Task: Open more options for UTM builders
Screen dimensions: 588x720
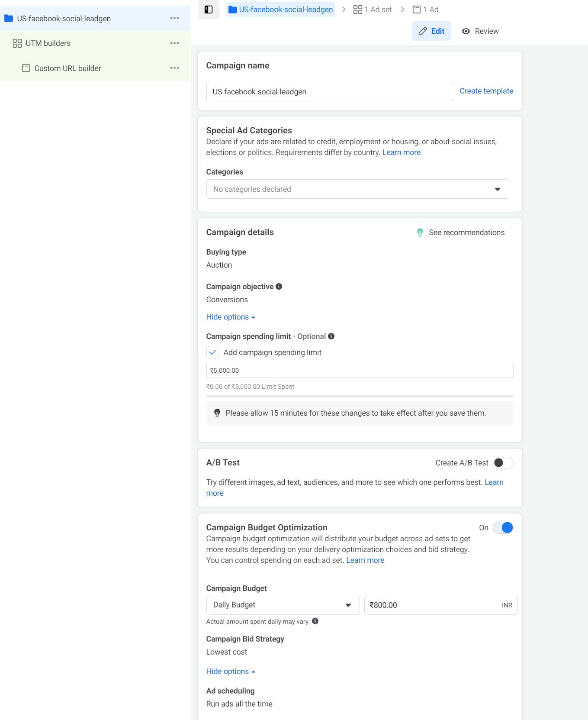Action: point(174,43)
